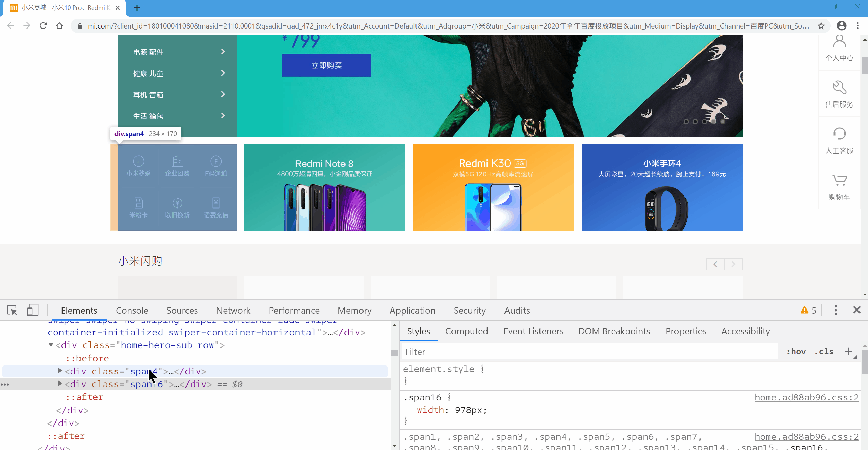Viewport: 868px width, 450px height.
Task: Open Computed styles pane
Action: click(466, 331)
